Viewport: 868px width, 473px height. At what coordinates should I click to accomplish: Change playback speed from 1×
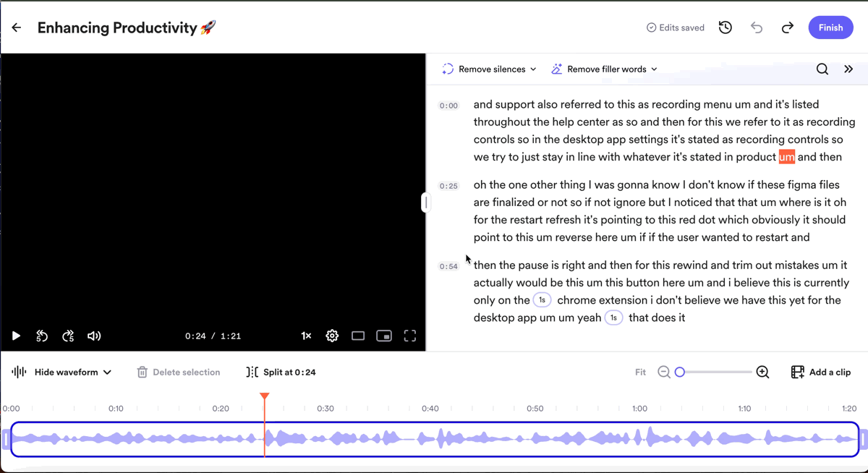point(306,336)
